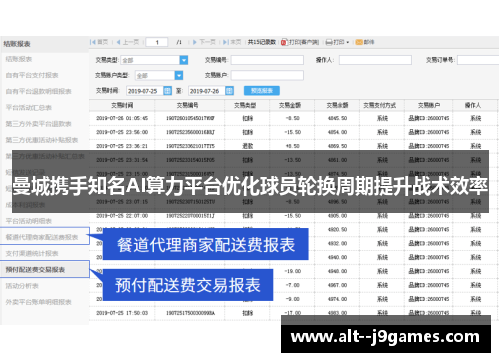Select 结账报表 sidebar header

17,44
